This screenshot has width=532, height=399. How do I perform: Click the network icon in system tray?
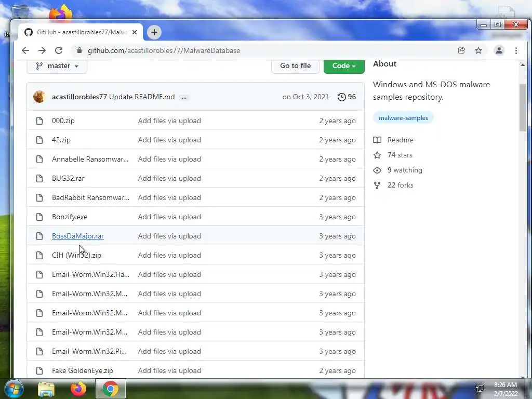coord(480,389)
